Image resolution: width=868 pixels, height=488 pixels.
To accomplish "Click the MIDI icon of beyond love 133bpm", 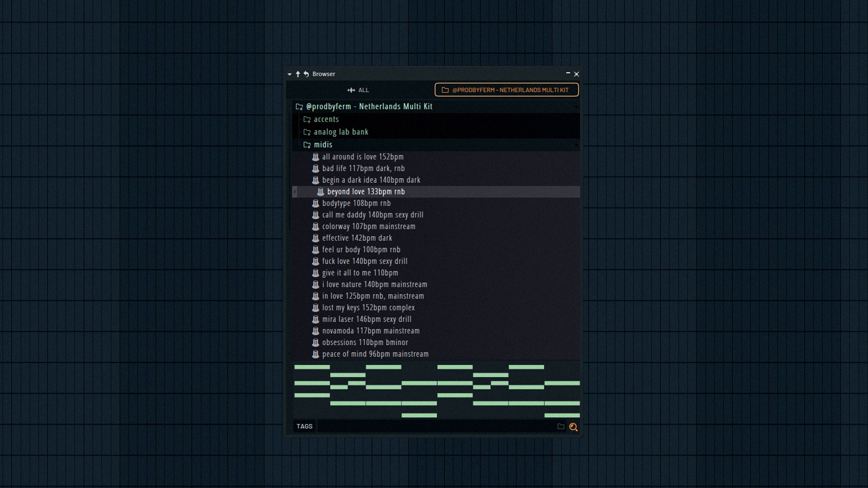I will click(321, 192).
